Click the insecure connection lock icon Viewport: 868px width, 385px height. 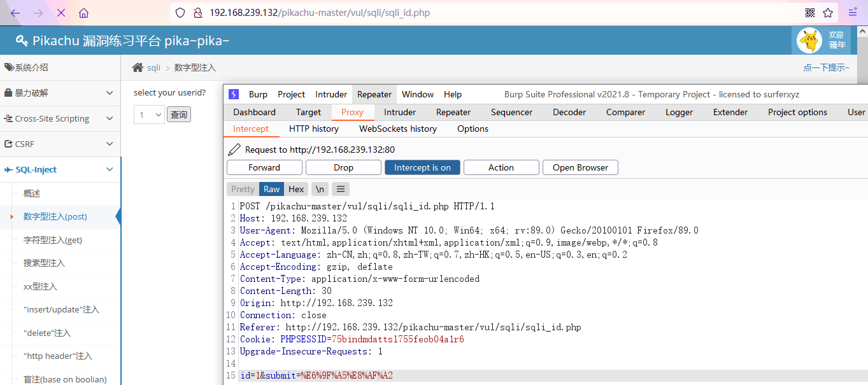(x=197, y=13)
